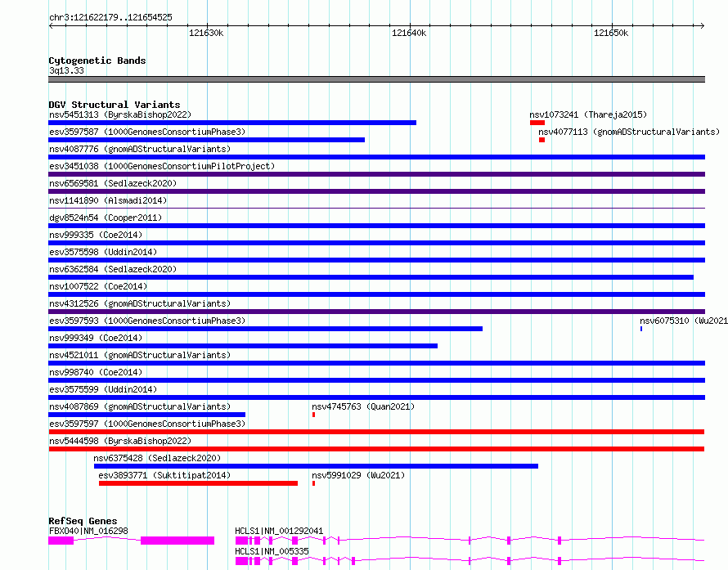
Task: Click the nsv5451313 (ByrskaBishop2022) variant label
Action: (120, 114)
